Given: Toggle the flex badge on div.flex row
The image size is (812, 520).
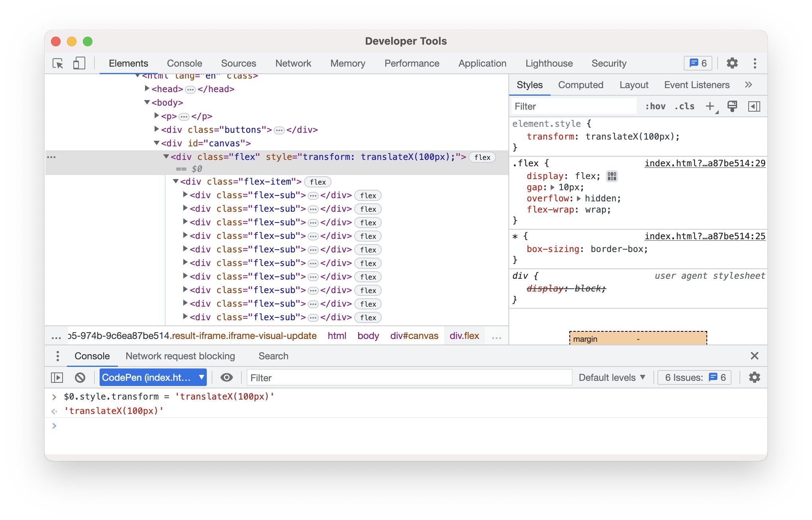Looking at the screenshot, I should [482, 158].
